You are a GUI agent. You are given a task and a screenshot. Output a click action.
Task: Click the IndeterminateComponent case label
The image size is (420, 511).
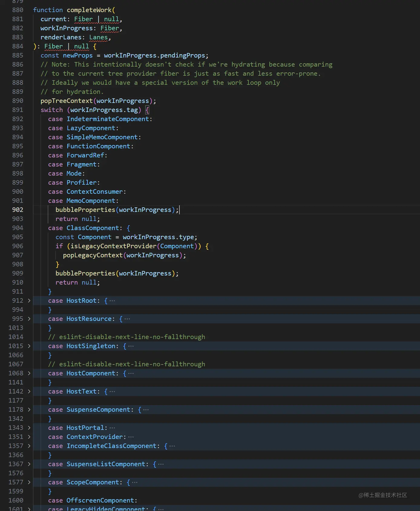[108, 119]
